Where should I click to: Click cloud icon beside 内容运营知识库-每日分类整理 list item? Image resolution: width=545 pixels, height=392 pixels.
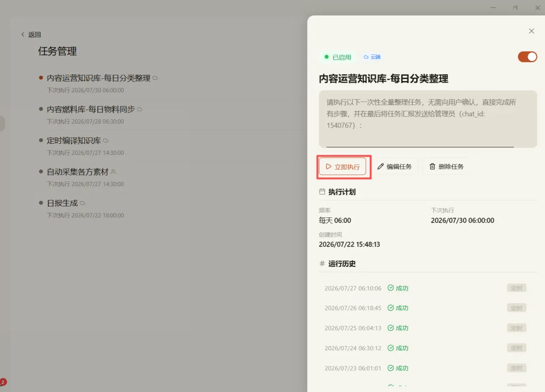coord(155,78)
